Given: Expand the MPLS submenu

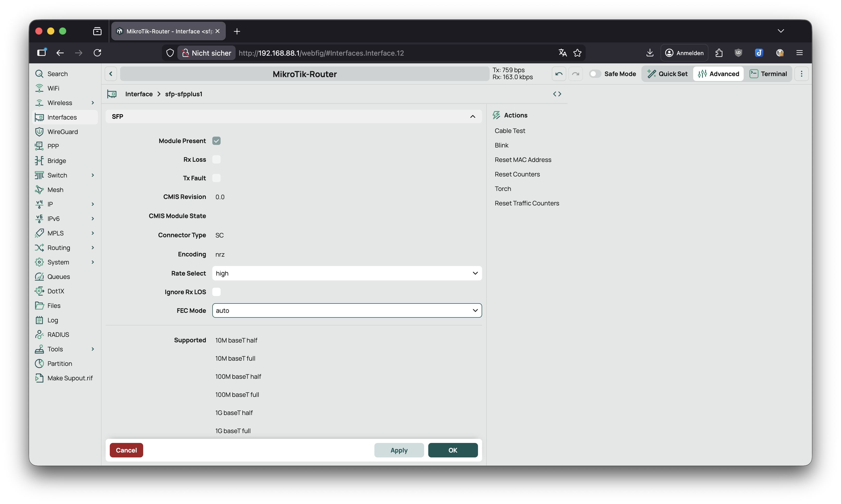Looking at the screenshot, I should [x=92, y=233].
